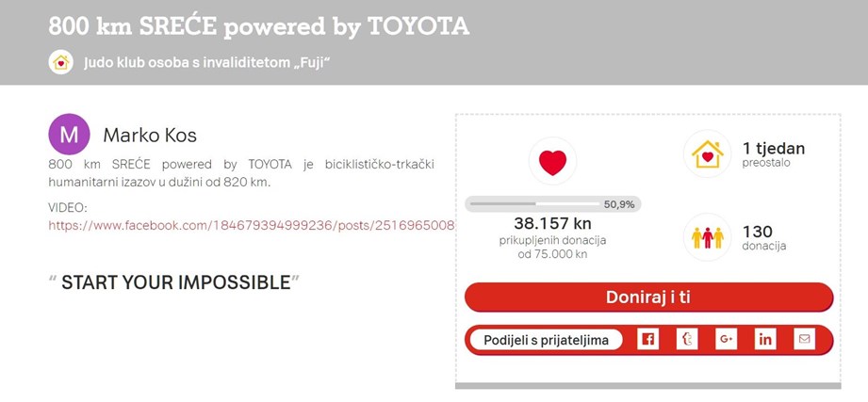Click the house icon beside 1 tjedan
This screenshot has height=402, width=868.
(707, 153)
